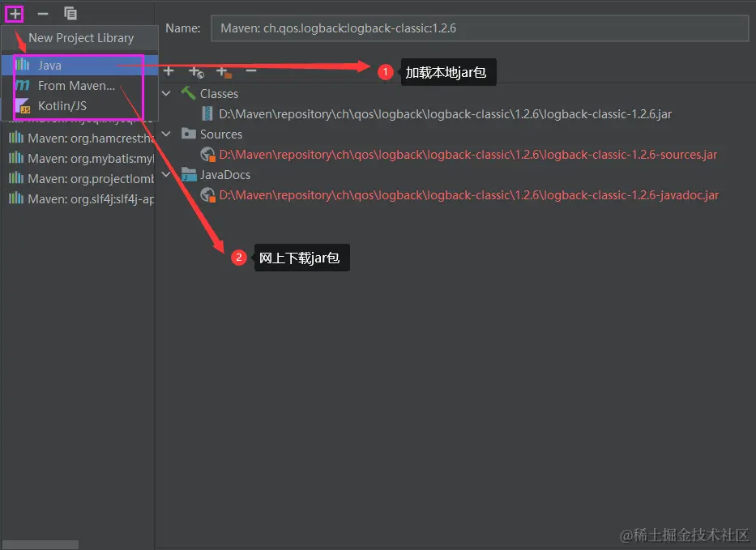The height and width of the screenshot is (550, 756).
Task: Click remove root minus in detail toolbar
Action: tap(250, 70)
